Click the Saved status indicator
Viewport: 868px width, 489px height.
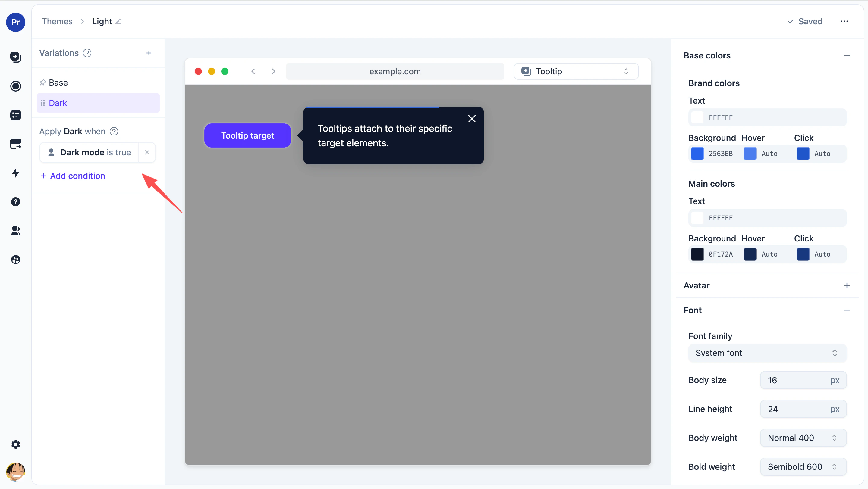click(805, 22)
